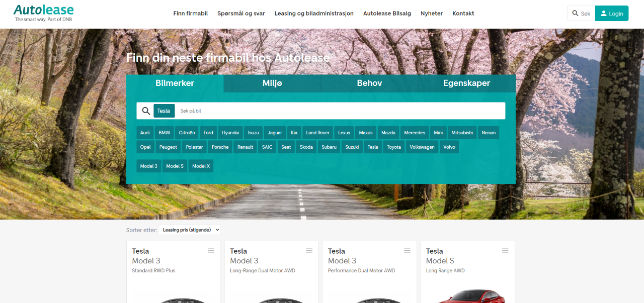
Task: Select BMW brand filter
Action: coord(165,133)
